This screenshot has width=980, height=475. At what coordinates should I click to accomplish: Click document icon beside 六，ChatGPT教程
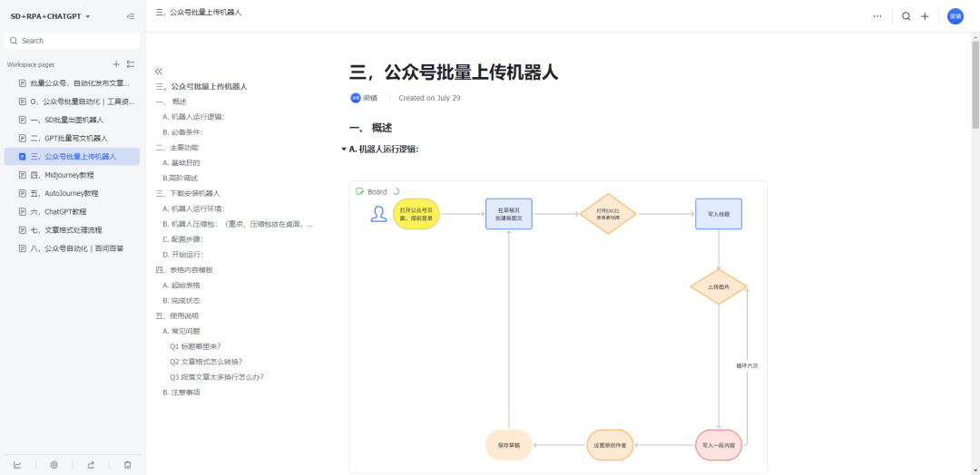click(23, 211)
